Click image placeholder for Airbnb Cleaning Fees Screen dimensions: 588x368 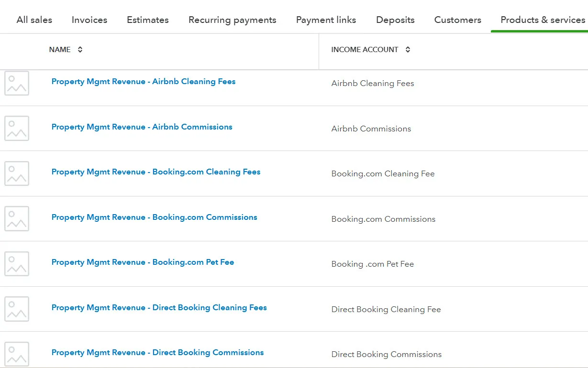(17, 83)
